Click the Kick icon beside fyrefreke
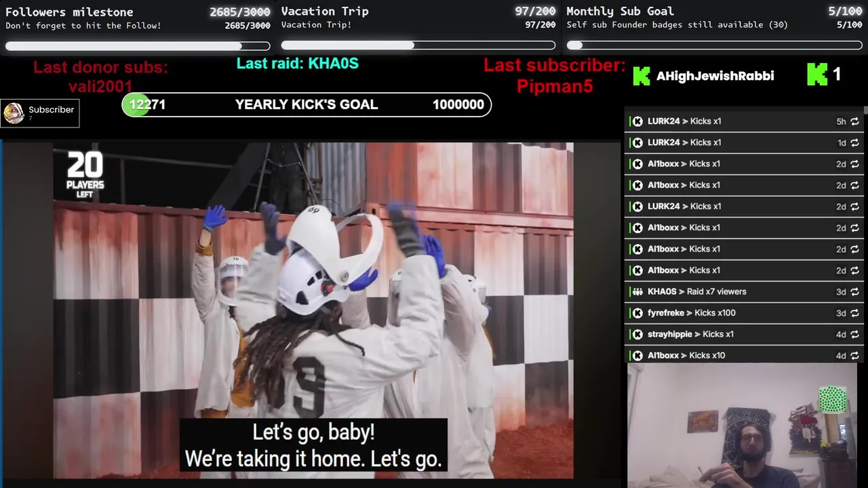868x488 pixels. tap(637, 312)
